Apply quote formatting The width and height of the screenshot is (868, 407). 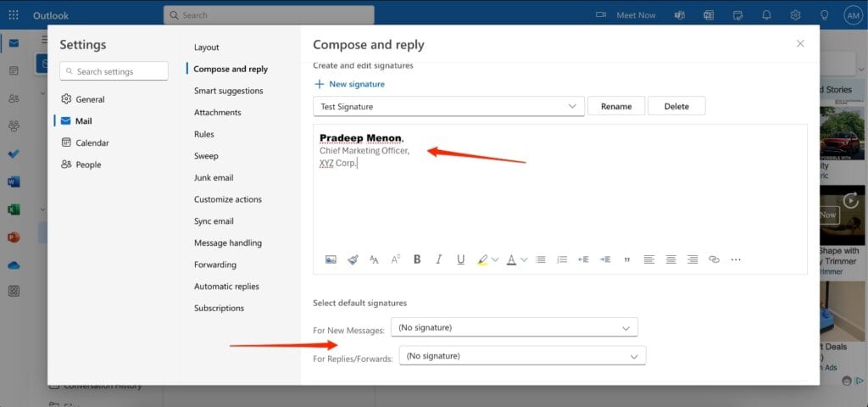627,259
